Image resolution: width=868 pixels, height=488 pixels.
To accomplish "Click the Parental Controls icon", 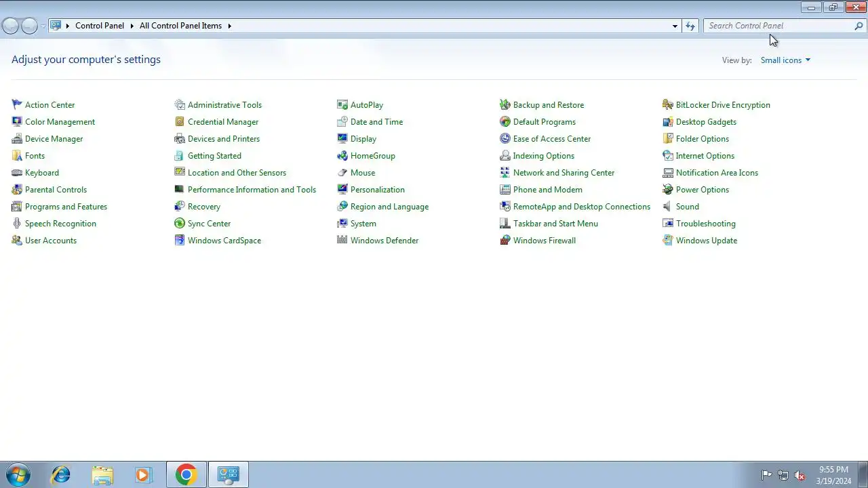I will pyautogui.click(x=17, y=189).
